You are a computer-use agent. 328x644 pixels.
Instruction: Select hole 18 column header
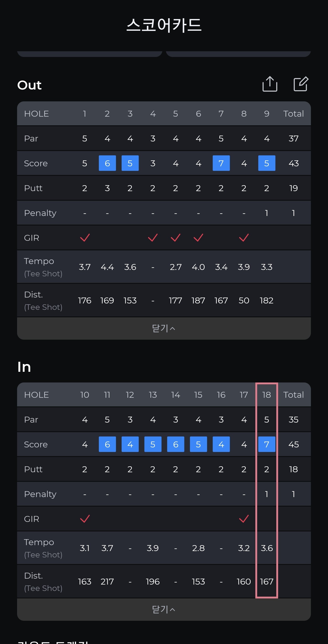[266, 395]
